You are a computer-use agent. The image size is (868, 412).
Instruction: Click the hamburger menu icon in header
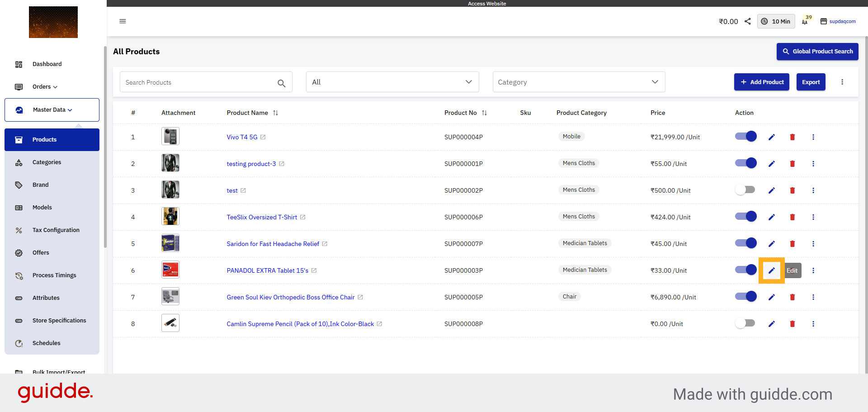coord(123,21)
